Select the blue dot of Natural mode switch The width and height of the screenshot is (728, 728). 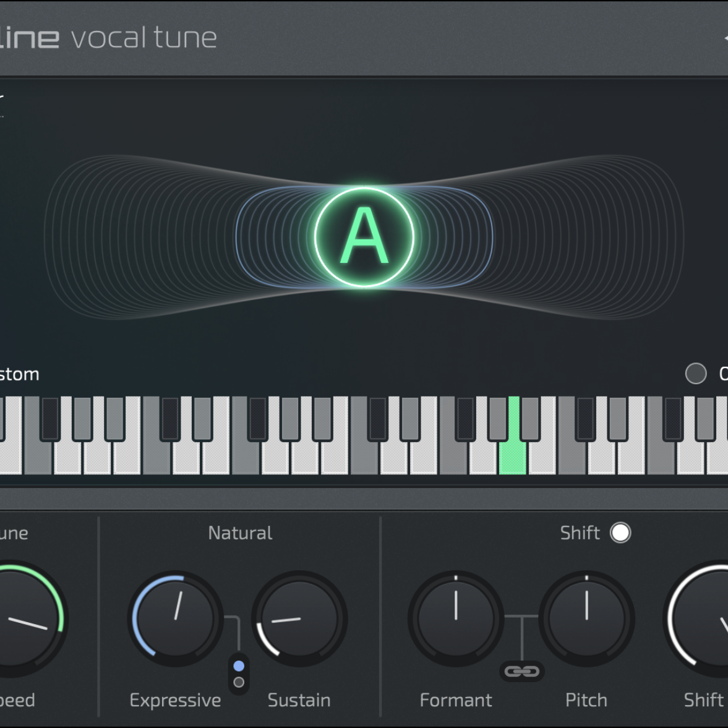point(239,666)
